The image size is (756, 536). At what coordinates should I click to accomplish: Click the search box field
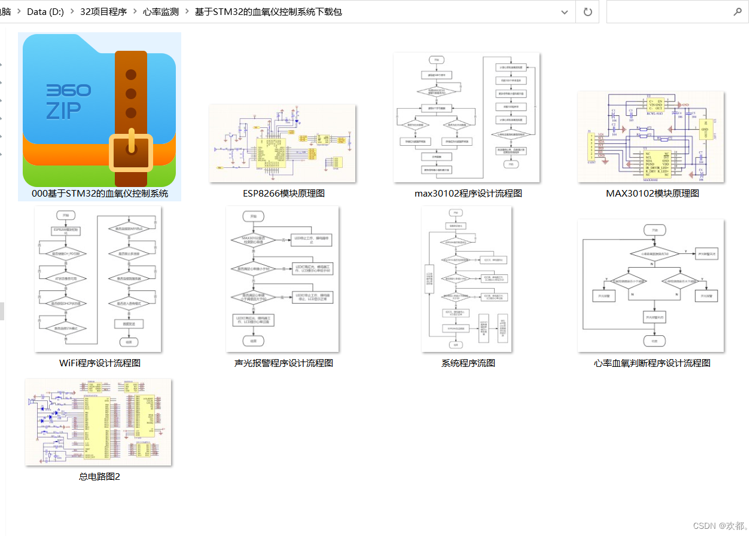677,11
